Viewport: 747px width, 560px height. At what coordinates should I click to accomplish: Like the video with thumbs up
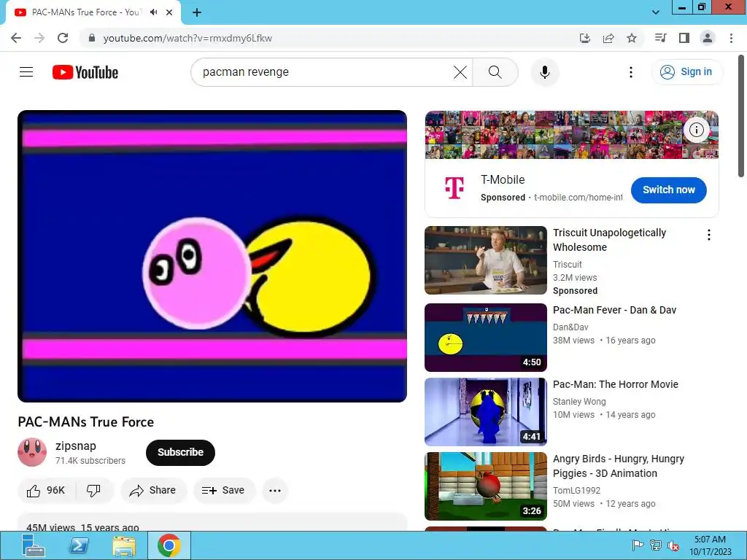[x=46, y=491]
